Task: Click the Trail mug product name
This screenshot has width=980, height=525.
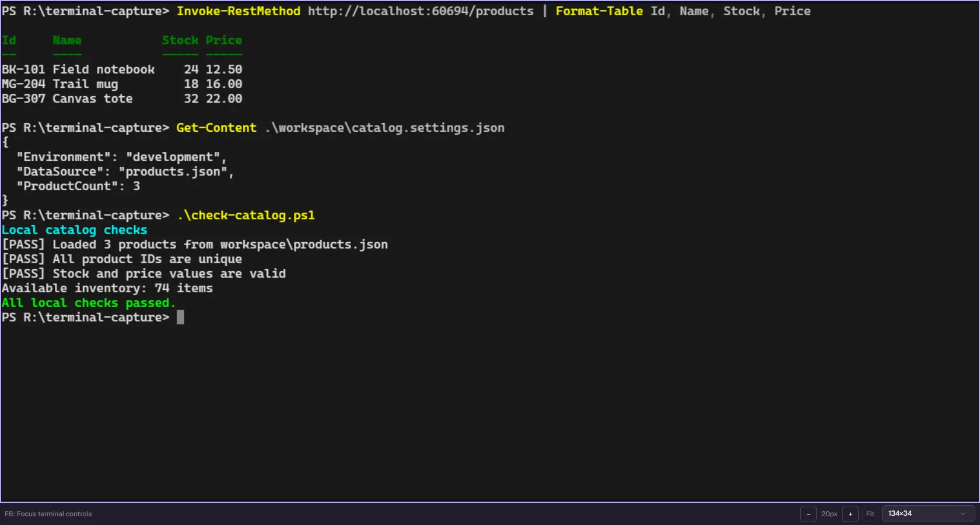Action: point(85,84)
